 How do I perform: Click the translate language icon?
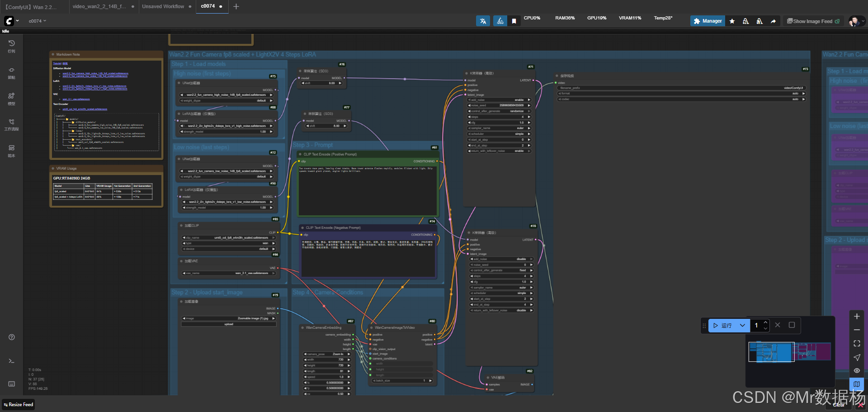click(x=483, y=21)
